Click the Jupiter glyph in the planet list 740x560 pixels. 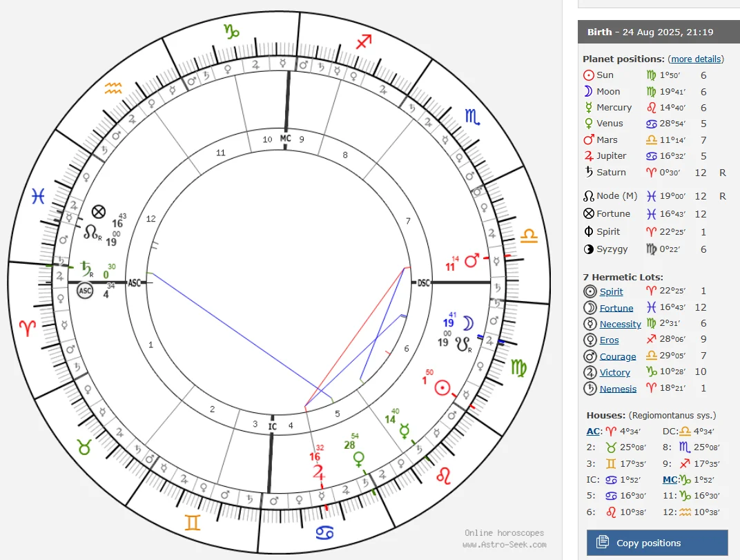(x=589, y=156)
